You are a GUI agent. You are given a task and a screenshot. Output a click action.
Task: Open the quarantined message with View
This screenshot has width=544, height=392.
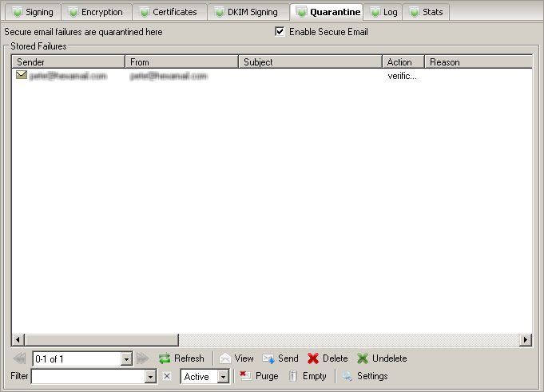click(x=225, y=358)
